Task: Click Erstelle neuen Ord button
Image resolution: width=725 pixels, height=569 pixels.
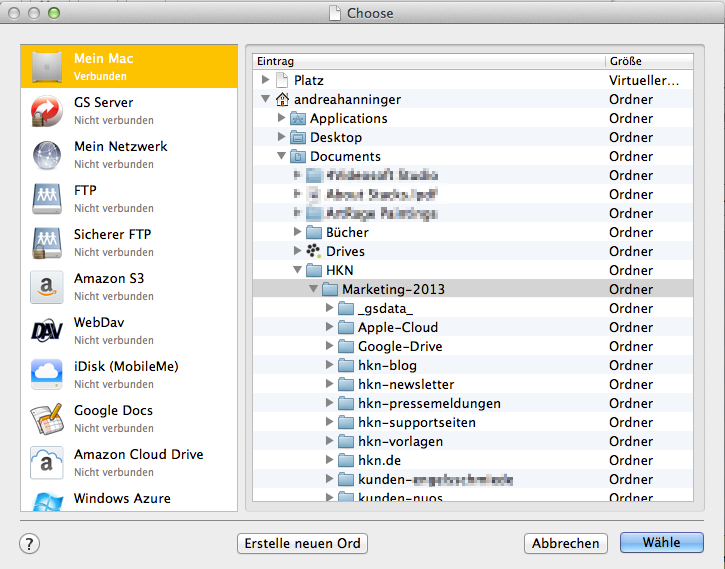Action: click(x=302, y=544)
